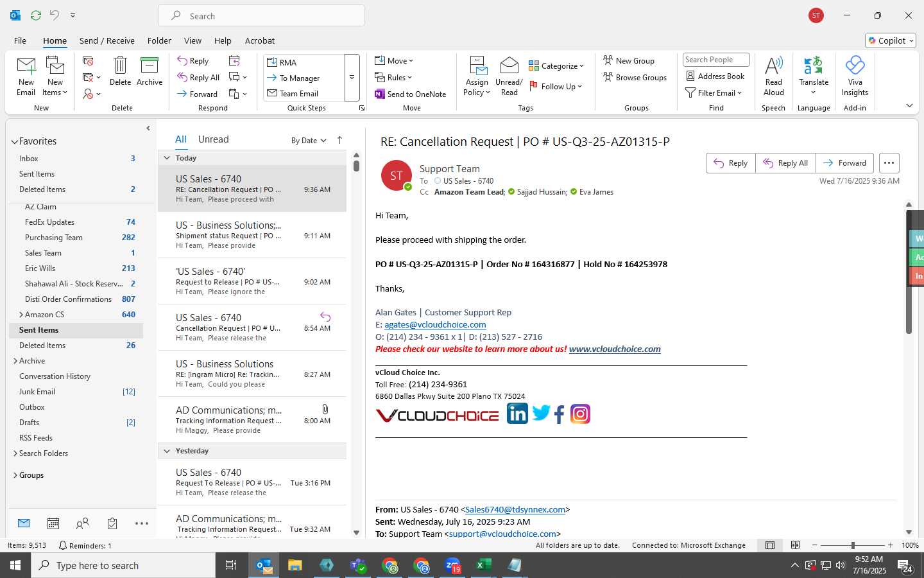Screen dimensions: 924x578
Task: Switch to Calendar view in navigation bar
Action: (53, 523)
